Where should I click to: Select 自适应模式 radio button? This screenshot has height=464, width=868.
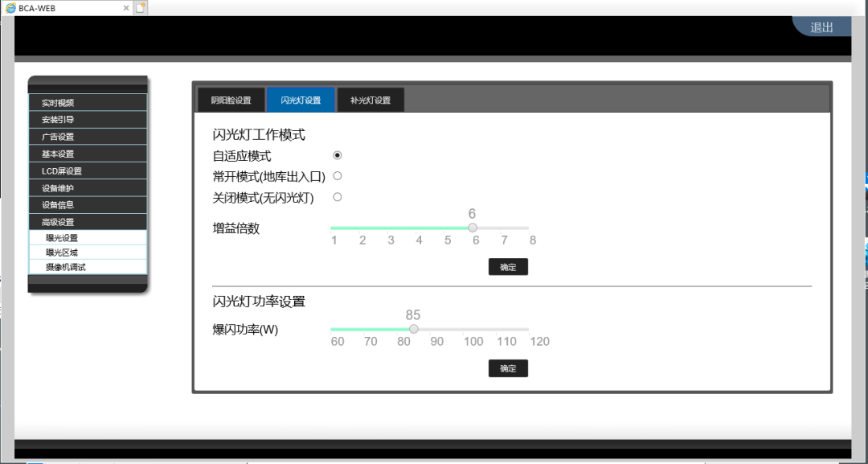tap(338, 155)
